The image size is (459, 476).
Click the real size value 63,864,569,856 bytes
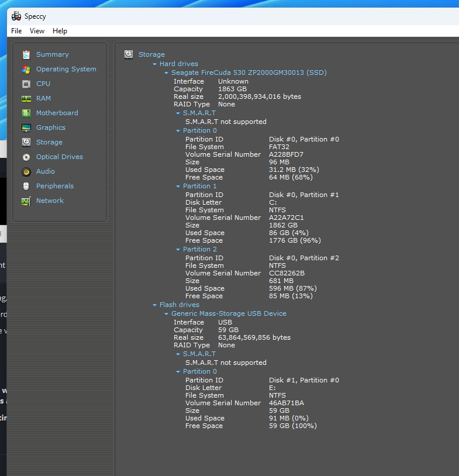click(x=254, y=337)
